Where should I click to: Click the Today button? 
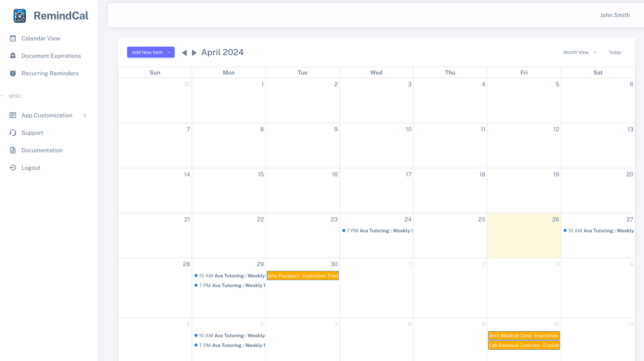point(614,52)
